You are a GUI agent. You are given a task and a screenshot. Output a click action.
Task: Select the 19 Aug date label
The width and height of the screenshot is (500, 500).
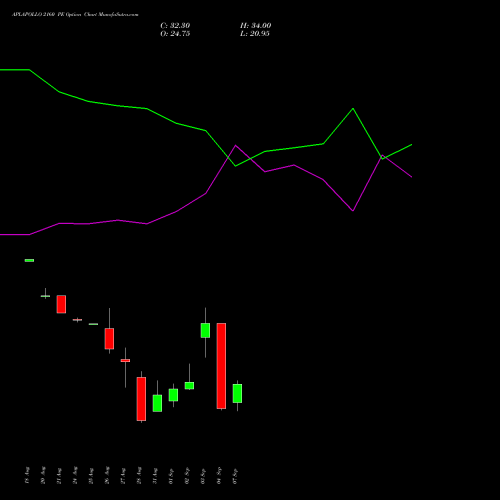pyautogui.click(x=27, y=475)
